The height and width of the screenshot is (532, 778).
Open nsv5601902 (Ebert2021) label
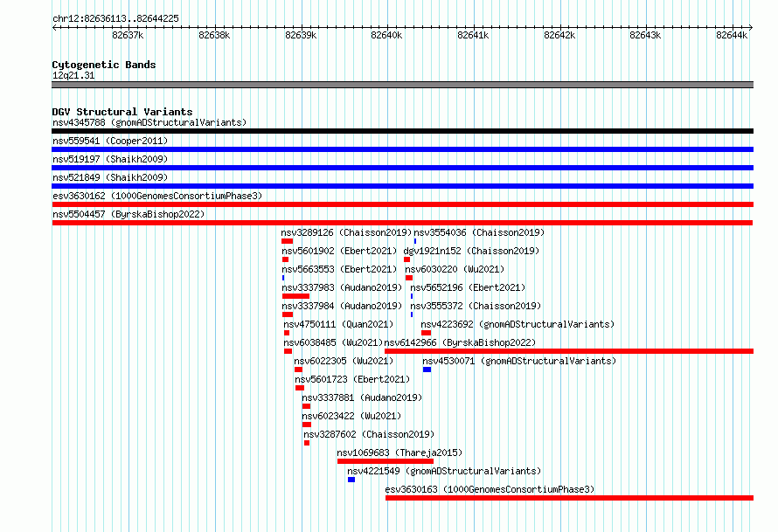(339, 251)
